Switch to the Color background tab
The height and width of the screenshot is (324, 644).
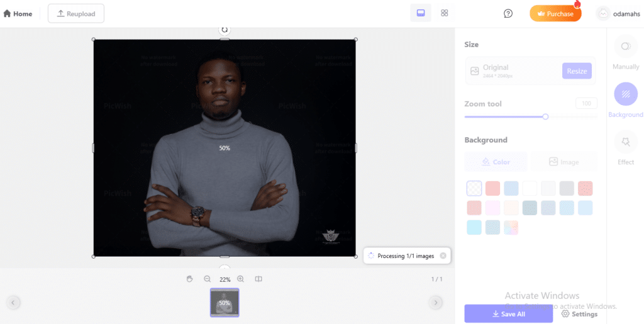496,162
